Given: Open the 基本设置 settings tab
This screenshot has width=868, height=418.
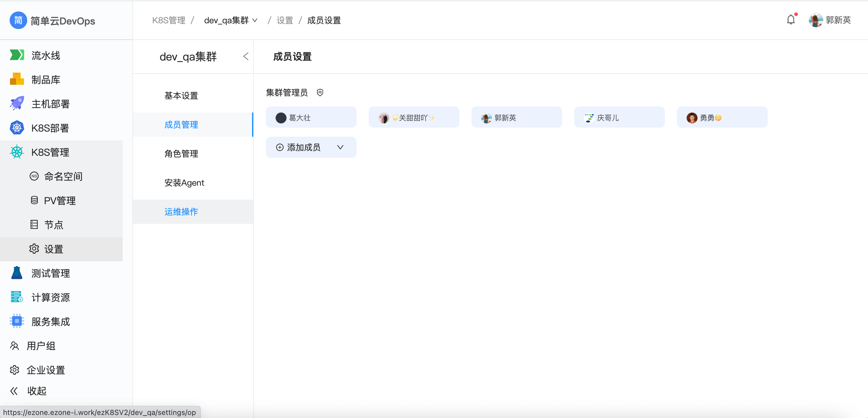Looking at the screenshot, I should 181,96.
